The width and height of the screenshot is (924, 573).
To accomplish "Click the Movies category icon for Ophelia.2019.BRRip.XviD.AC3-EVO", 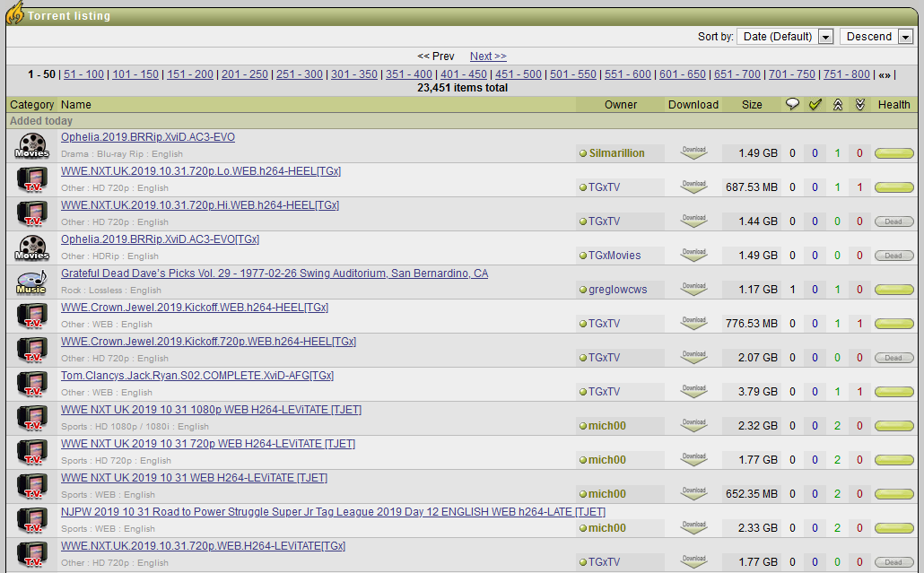I will pos(31,145).
